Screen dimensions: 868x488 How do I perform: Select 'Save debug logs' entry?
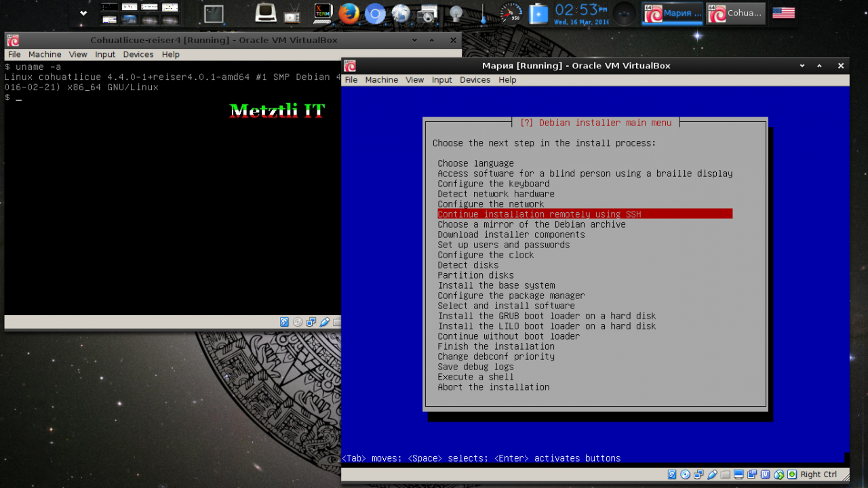coord(476,367)
